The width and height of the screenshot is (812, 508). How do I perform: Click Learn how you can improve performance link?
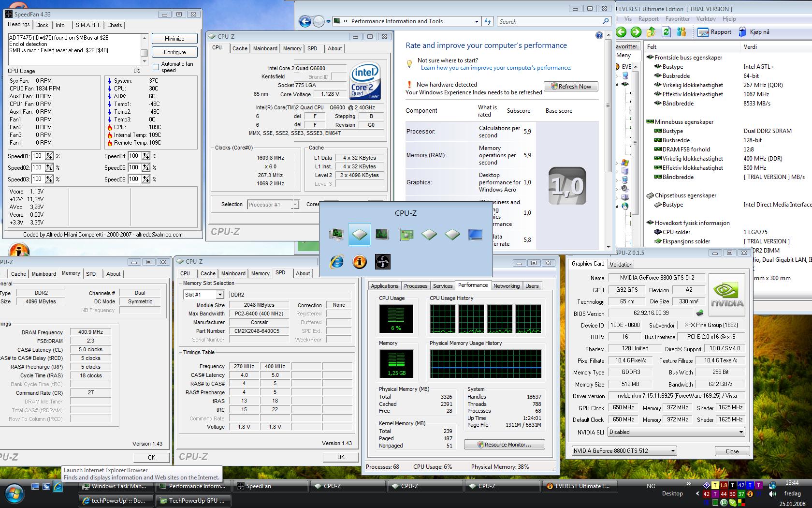pyautogui.click(x=496, y=68)
